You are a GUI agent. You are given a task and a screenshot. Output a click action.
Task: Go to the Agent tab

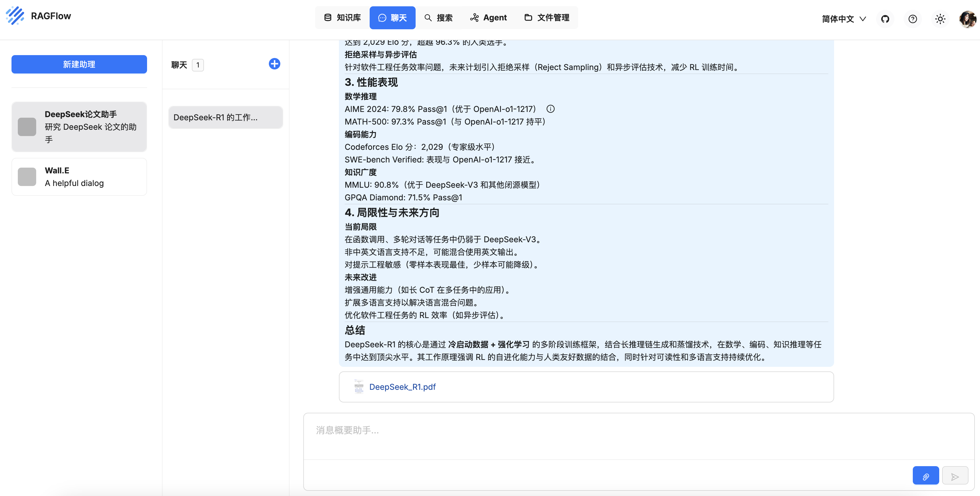click(489, 18)
